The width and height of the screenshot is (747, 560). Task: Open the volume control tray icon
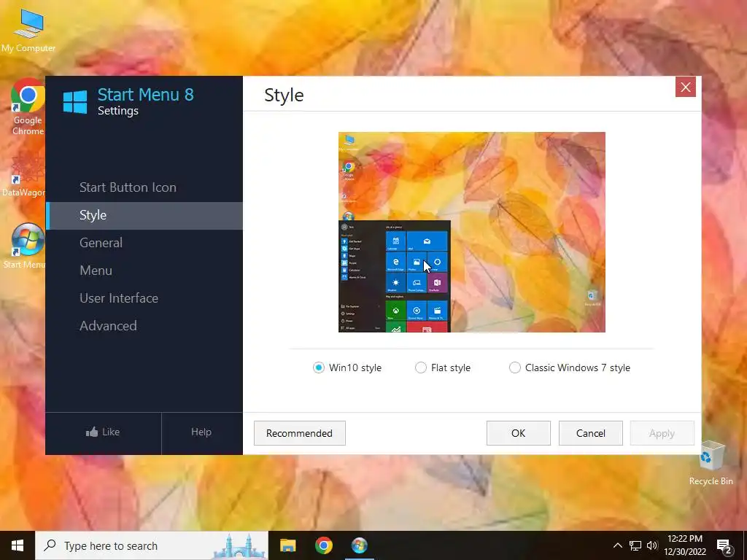click(x=652, y=545)
